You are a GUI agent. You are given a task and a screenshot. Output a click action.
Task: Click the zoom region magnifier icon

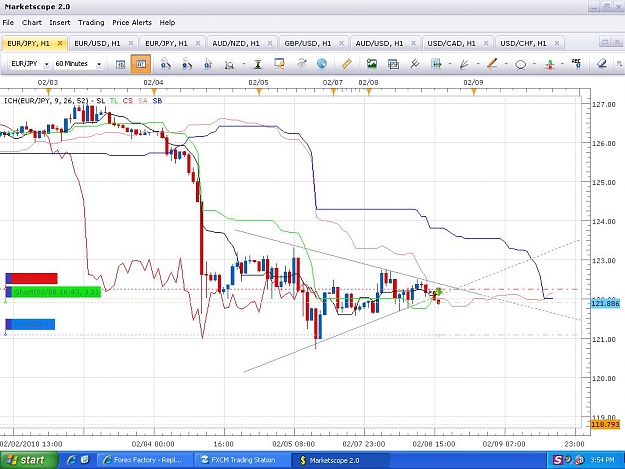click(x=229, y=65)
